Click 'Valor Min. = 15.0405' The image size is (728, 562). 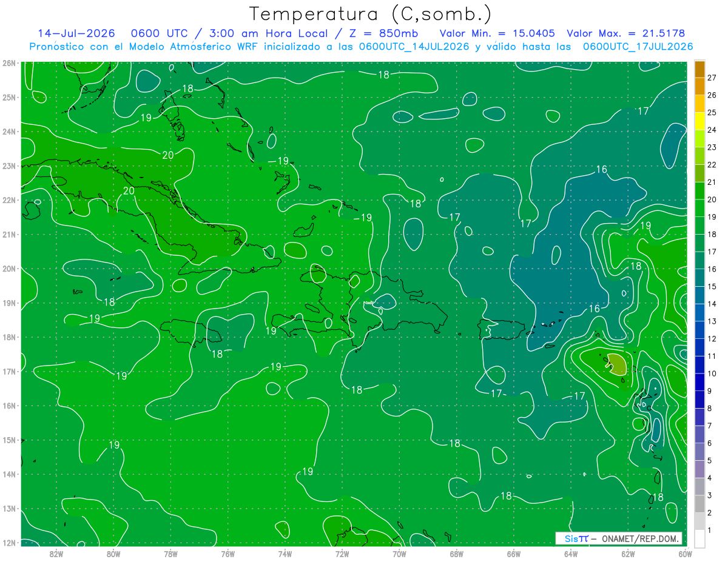pyautogui.click(x=497, y=34)
